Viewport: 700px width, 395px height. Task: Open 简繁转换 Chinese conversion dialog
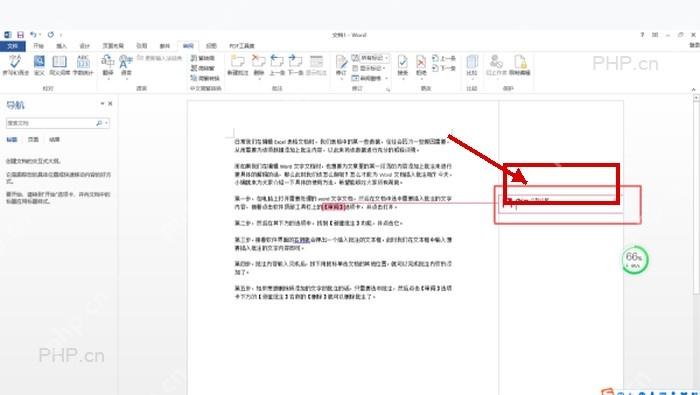[205, 78]
